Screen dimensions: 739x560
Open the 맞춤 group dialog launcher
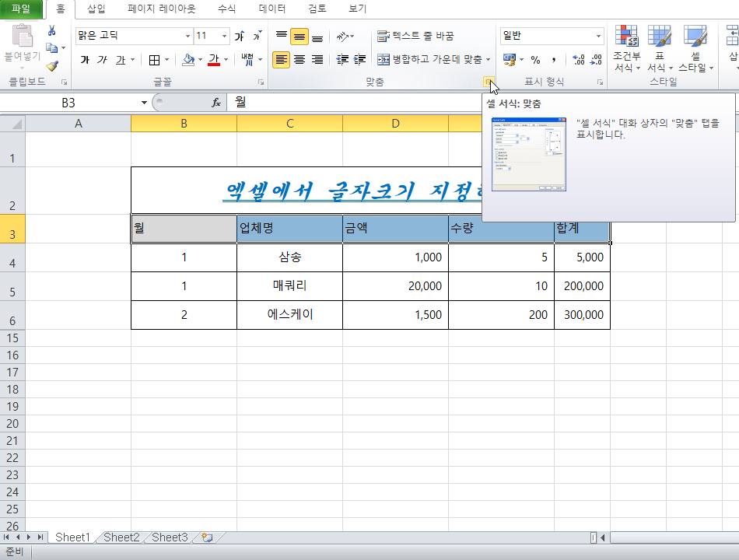tap(488, 82)
